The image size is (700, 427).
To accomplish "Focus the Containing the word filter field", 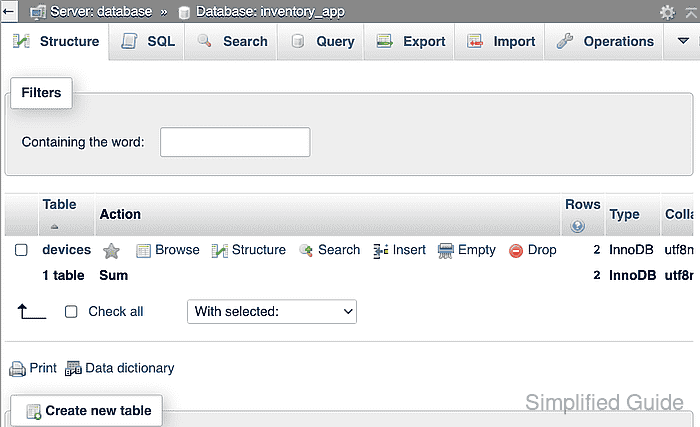I will 235,142.
